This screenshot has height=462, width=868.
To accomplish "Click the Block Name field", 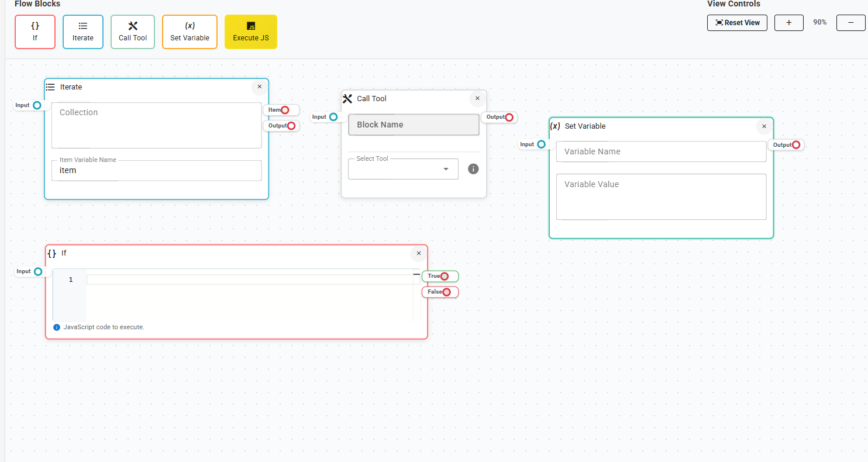I will coord(414,125).
